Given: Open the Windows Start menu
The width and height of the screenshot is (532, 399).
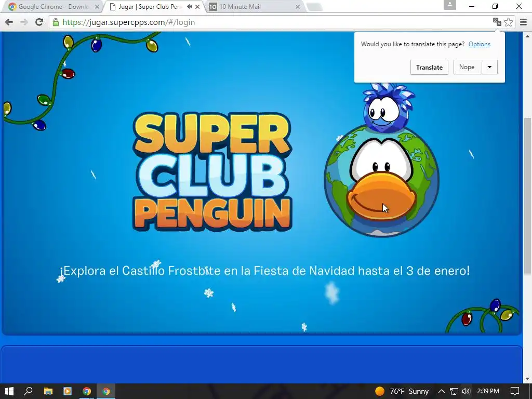Looking at the screenshot, I should pos(9,391).
